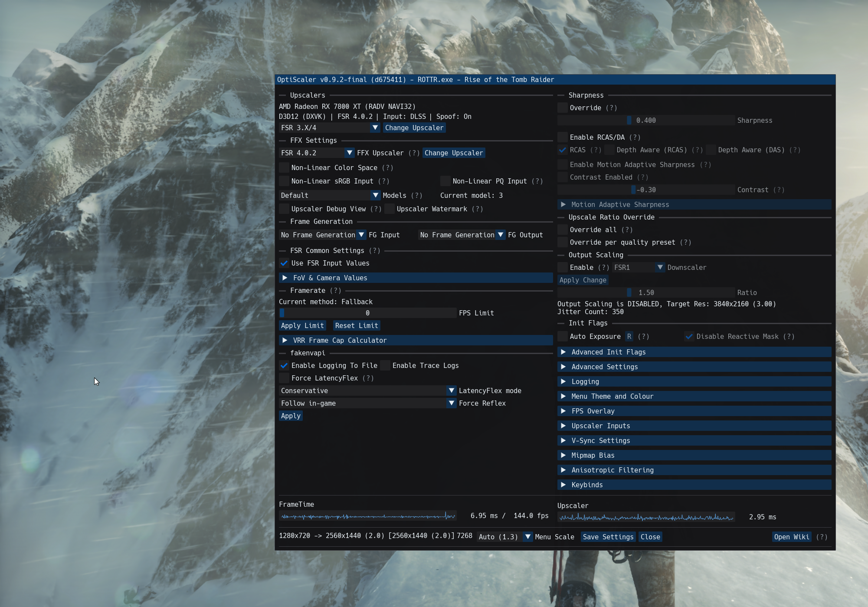Click the FPS Limit slider
Viewport: 868px width, 607px height.
[367, 313]
